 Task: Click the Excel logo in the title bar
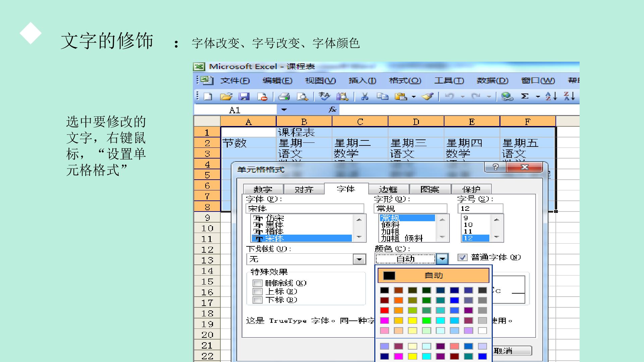coord(199,67)
